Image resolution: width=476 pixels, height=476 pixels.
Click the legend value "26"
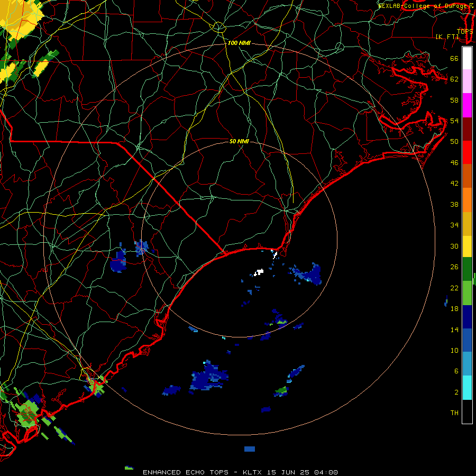tap(454, 267)
